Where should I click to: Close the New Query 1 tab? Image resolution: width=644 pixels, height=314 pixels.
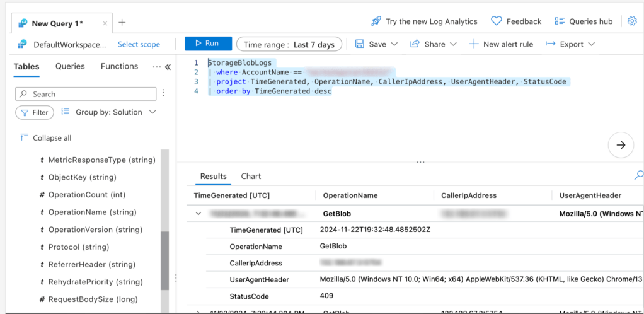pyautogui.click(x=105, y=23)
